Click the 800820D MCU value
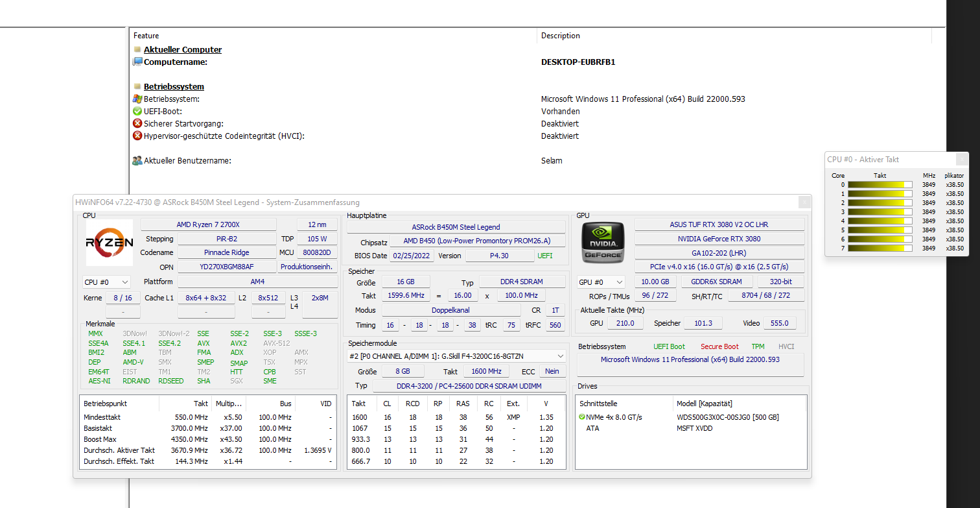Image resolution: width=980 pixels, height=508 pixels. coord(317,252)
